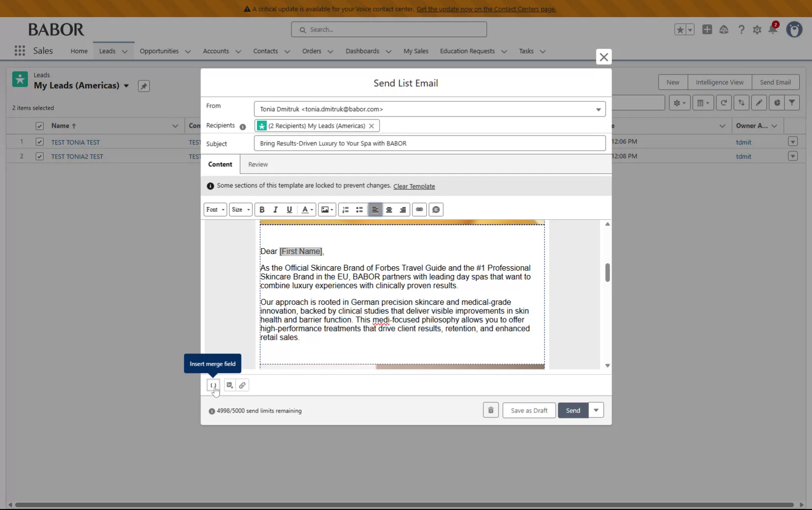Click Save as Draft
812x510 pixels.
[x=528, y=410]
